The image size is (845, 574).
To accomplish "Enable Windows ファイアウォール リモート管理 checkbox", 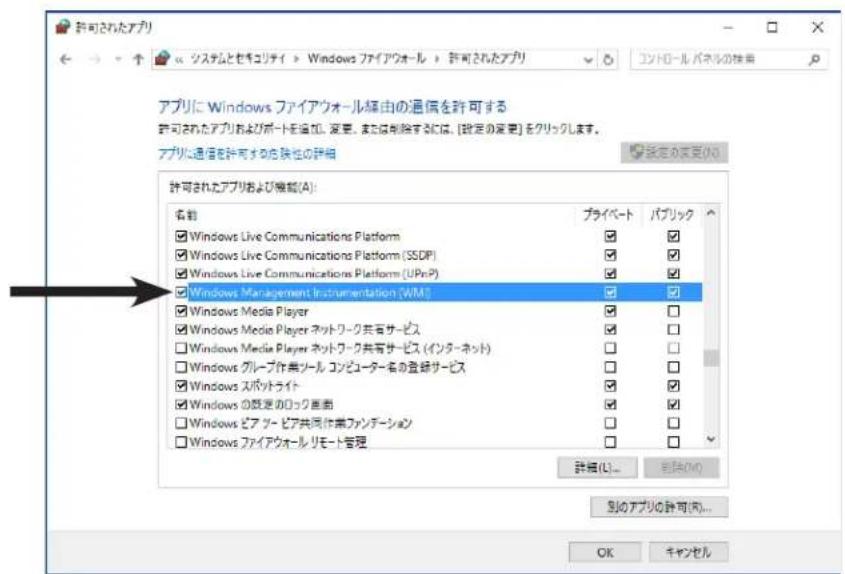I will [x=181, y=442].
